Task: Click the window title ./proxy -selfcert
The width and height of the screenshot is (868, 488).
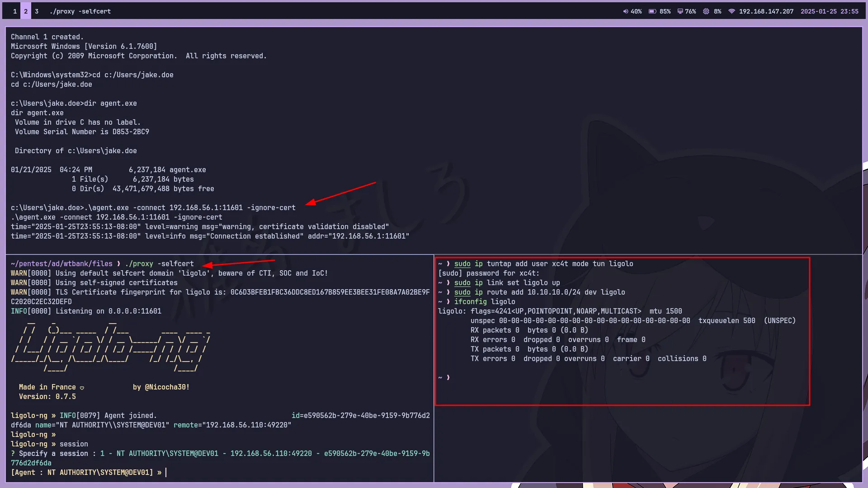Action: [80, 11]
